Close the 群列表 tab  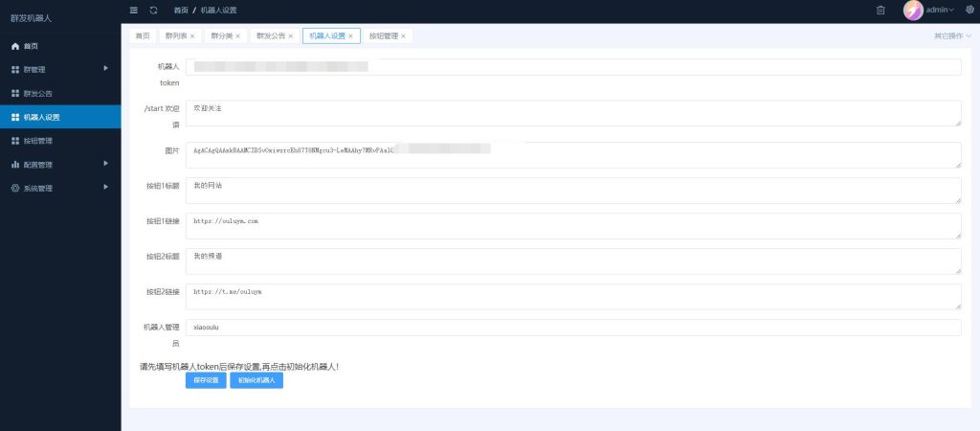click(x=192, y=36)
